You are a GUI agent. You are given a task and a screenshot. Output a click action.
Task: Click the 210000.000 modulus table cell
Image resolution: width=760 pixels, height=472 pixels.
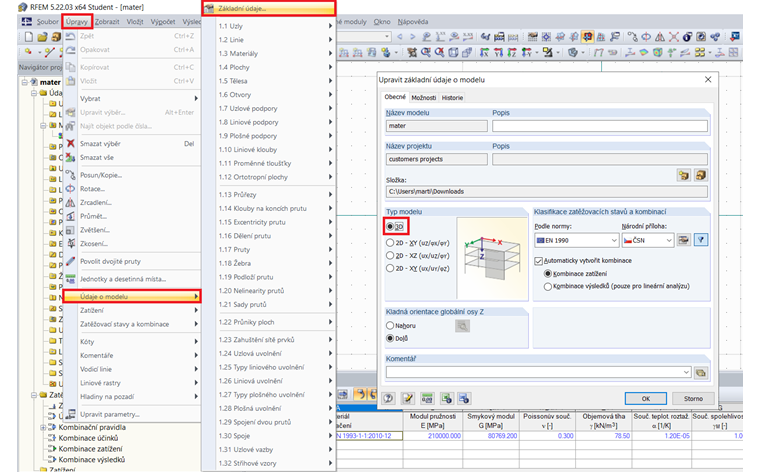pos(432,436)
